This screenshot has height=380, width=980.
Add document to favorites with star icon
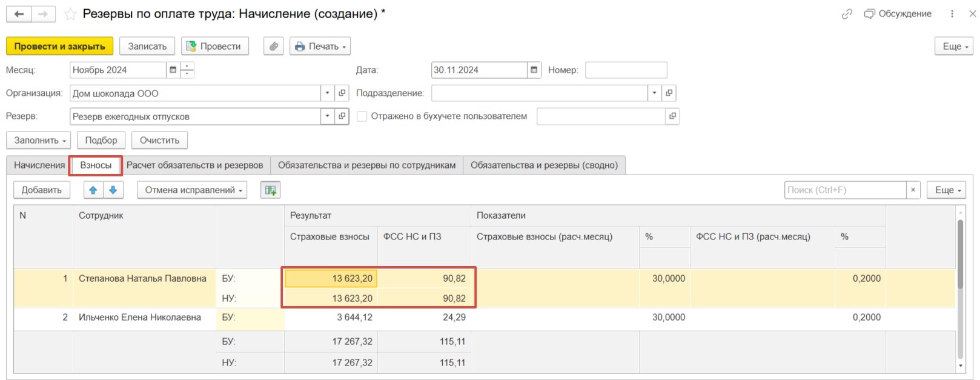(70, 14)
